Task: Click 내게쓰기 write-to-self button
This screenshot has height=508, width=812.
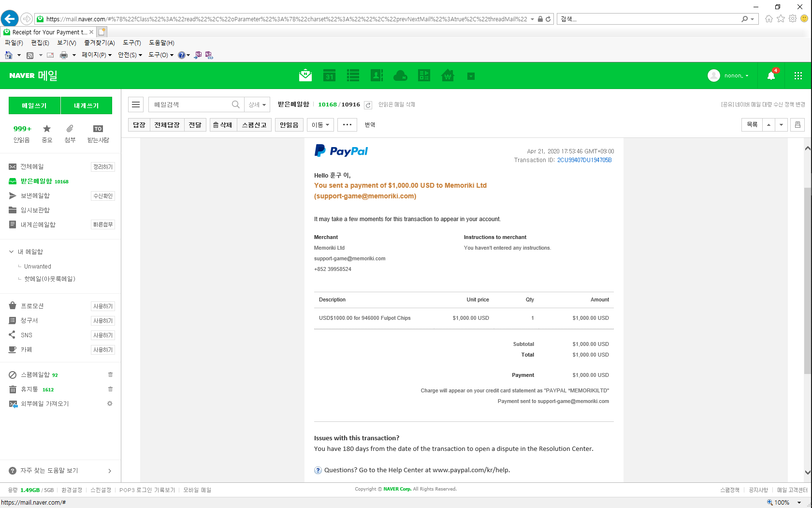Action: (87, 105)
